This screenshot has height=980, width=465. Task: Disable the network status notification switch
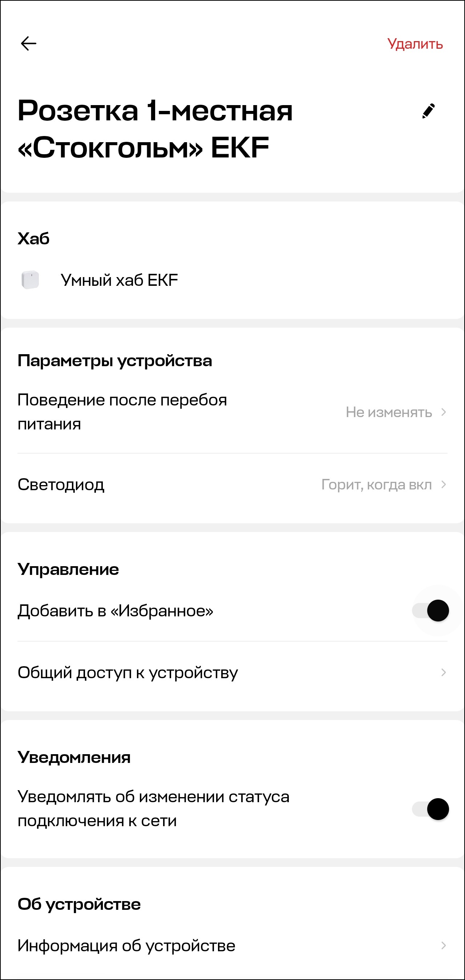coord(431,808)
